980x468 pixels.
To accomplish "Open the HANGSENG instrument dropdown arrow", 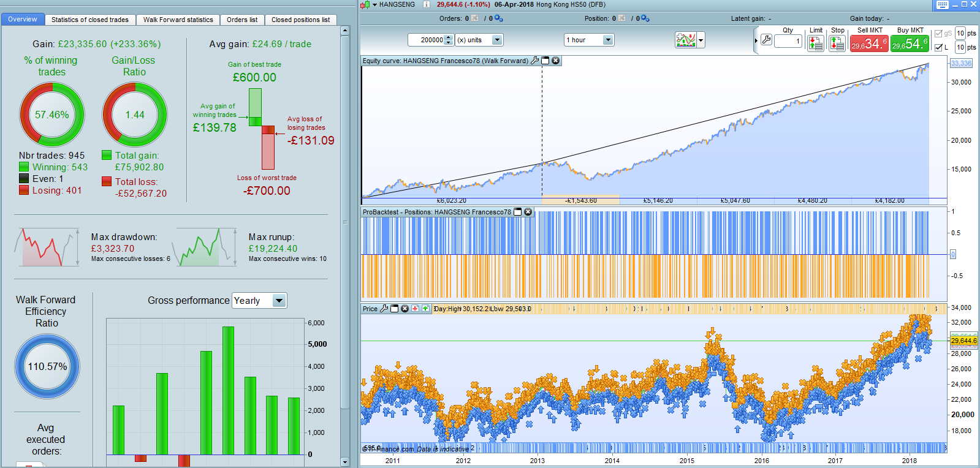I will click(374, 4).
